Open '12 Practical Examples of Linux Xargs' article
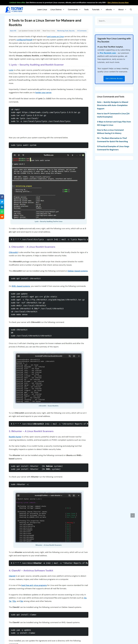Image resolution: width=138 pixels, height=644 pixels. 113,148
